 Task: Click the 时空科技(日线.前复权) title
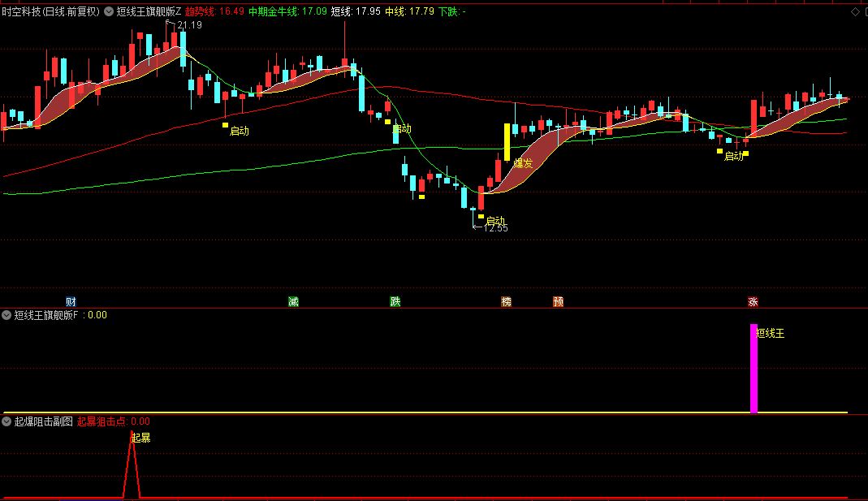[x=51, y=11]
